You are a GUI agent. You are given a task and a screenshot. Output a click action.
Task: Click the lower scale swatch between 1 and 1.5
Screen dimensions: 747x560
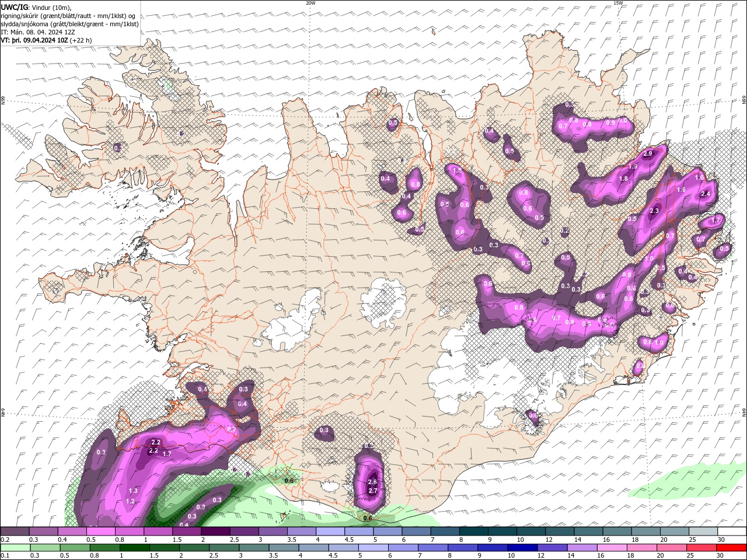(x=134, y=548)
